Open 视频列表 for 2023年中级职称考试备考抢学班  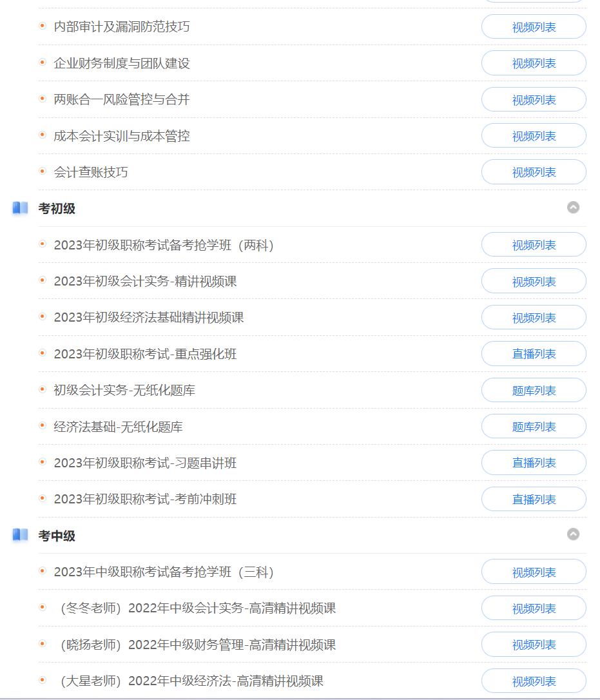click(x=534, y=572)
